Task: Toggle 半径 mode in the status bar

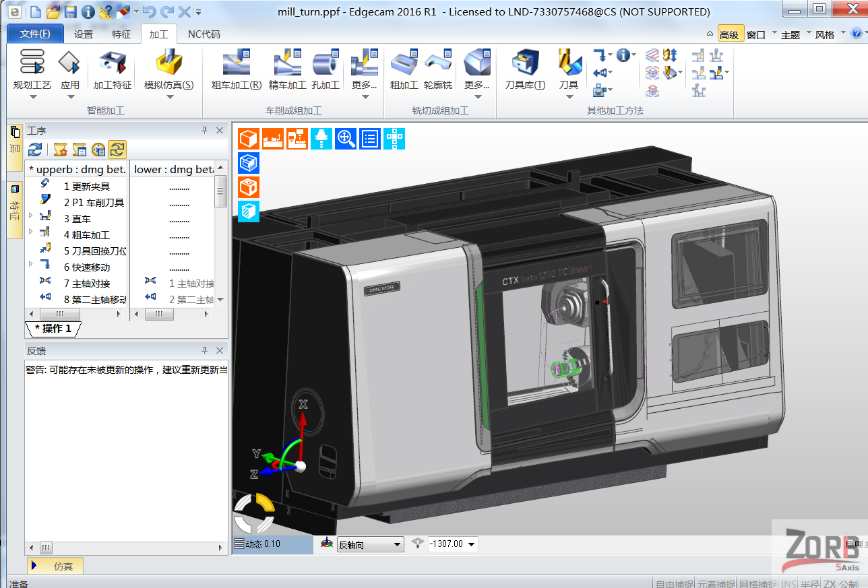Action: pyautogui.click(x=809, y=583)
